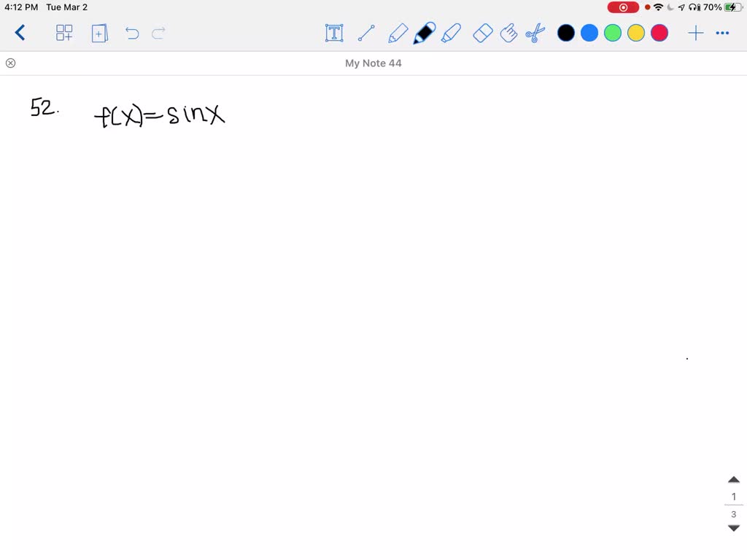Image resolution: width=747 pixels, height=560 pixels.
Task: Go back to the notes list
Action: (x=20, y=33)
